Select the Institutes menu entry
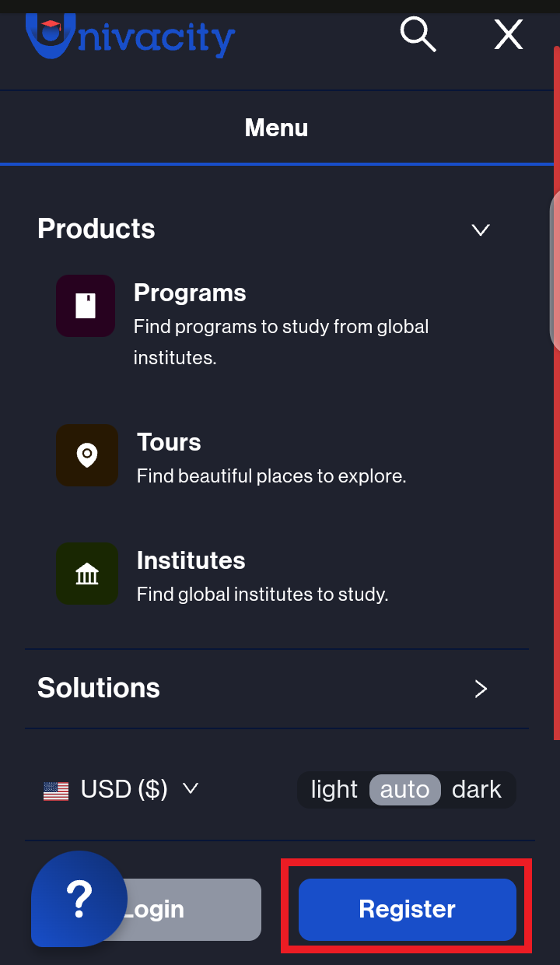Image resolution: width=560 pixels, height=965 pixels. [x=191, y=560]
